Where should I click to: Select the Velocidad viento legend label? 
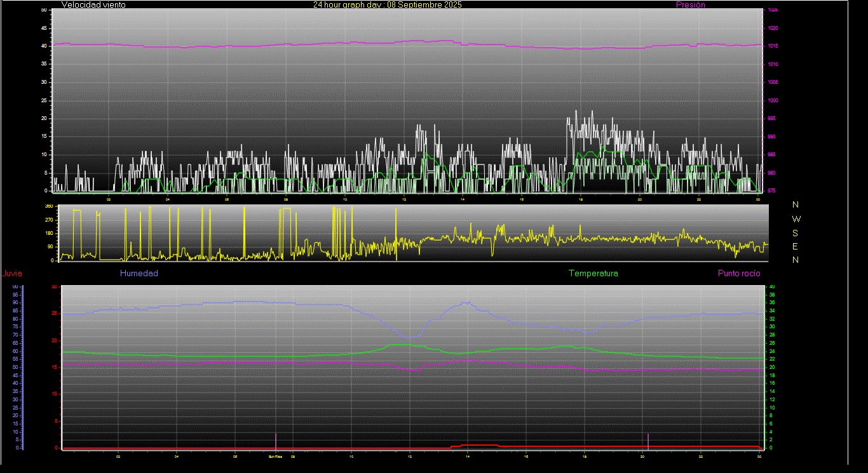tap(93, 4)
